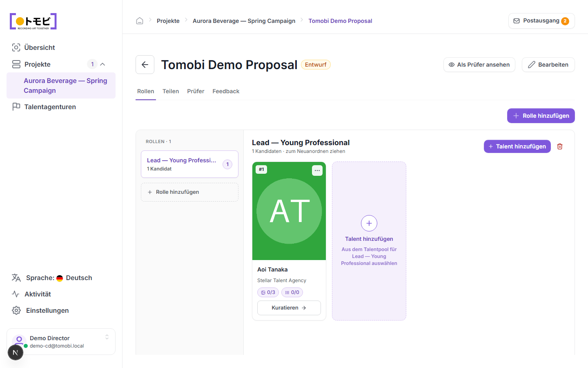Click Aurora Beverage — Spring Campaign breadcrumb
This screenshot has width=588, height=368.
(244, 21)
